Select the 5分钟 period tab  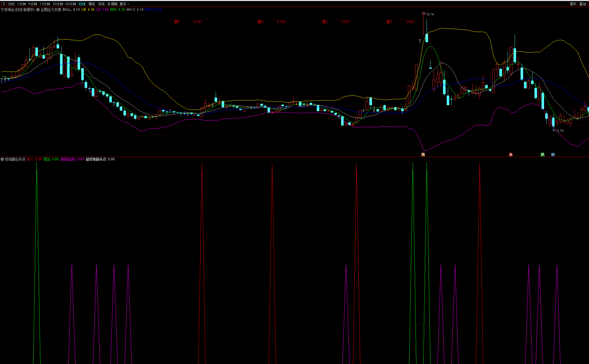point(32,4)
